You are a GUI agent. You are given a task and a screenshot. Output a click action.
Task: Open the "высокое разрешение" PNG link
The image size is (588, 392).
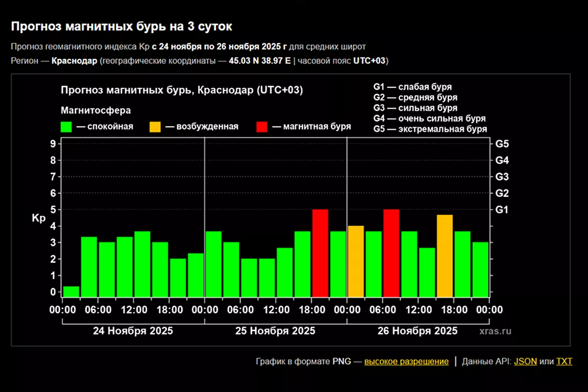pos(406,362)
